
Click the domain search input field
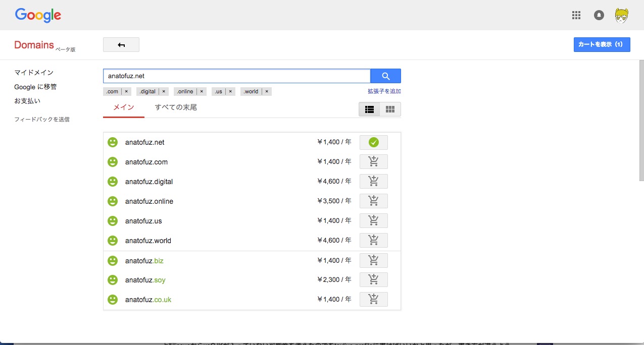click(236, 76)
